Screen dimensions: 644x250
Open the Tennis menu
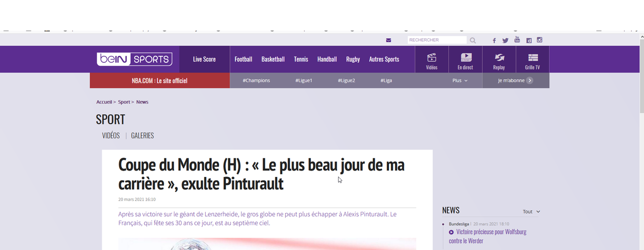(x=301, y=59)
